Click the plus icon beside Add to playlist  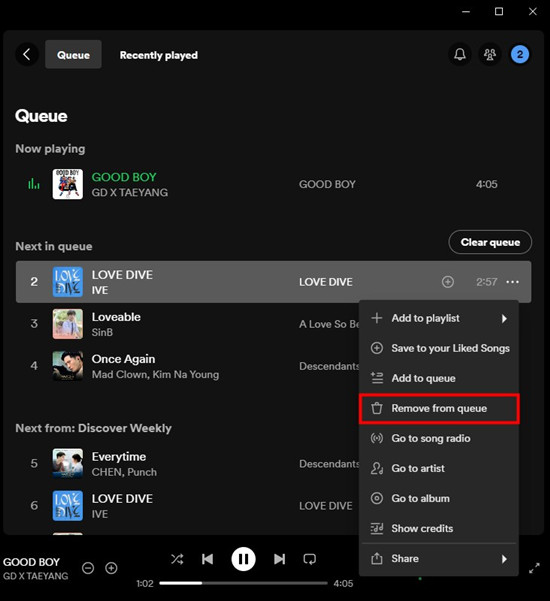[x=377, y=318]
